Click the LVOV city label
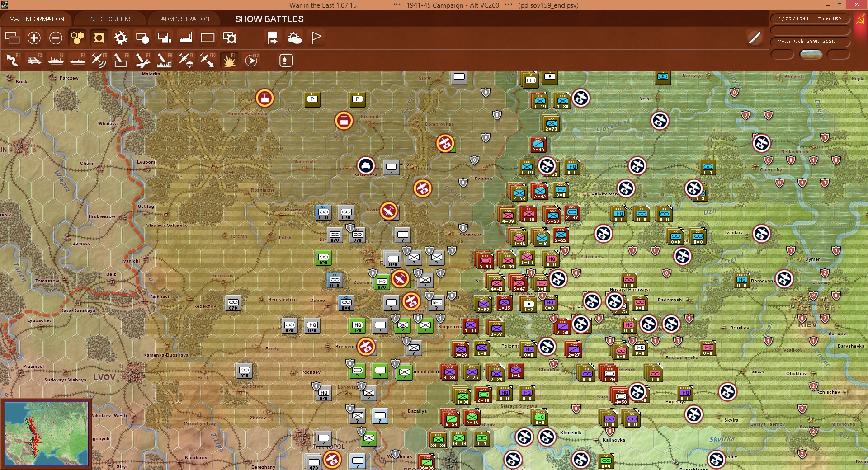868x470 pixels. click(x=104, y=377)
